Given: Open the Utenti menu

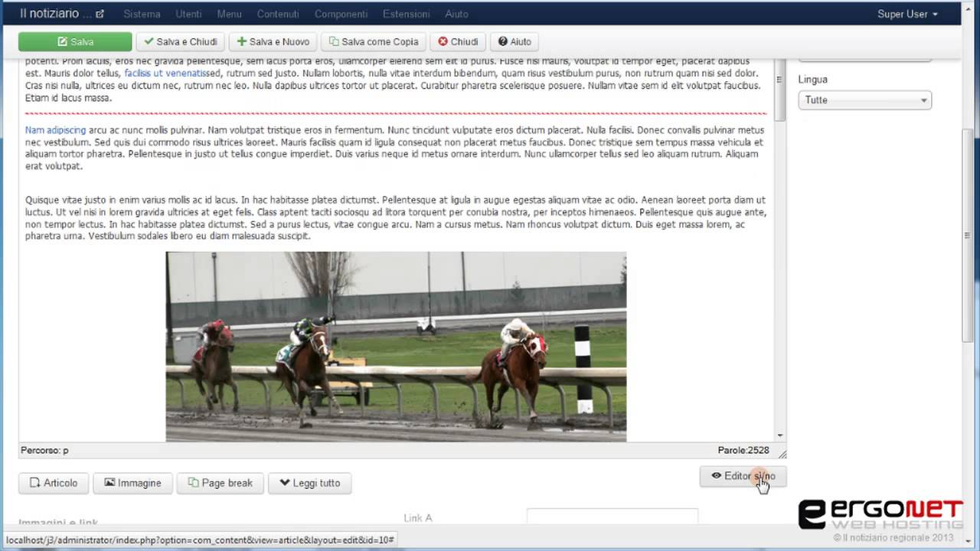Looking at the screenshot, I should pos(188,14).
